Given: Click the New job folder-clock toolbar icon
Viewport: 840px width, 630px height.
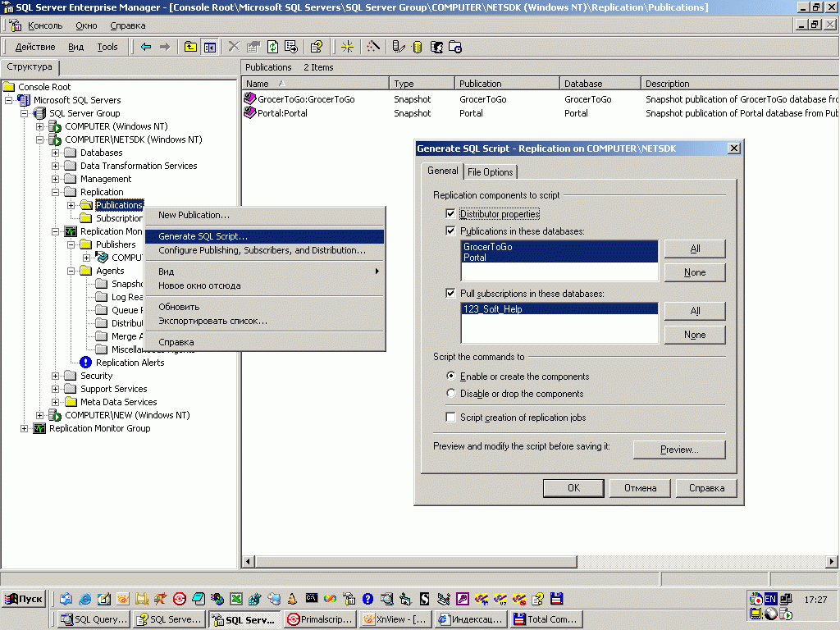Looking at the screenshot, I should click(455, 47).
